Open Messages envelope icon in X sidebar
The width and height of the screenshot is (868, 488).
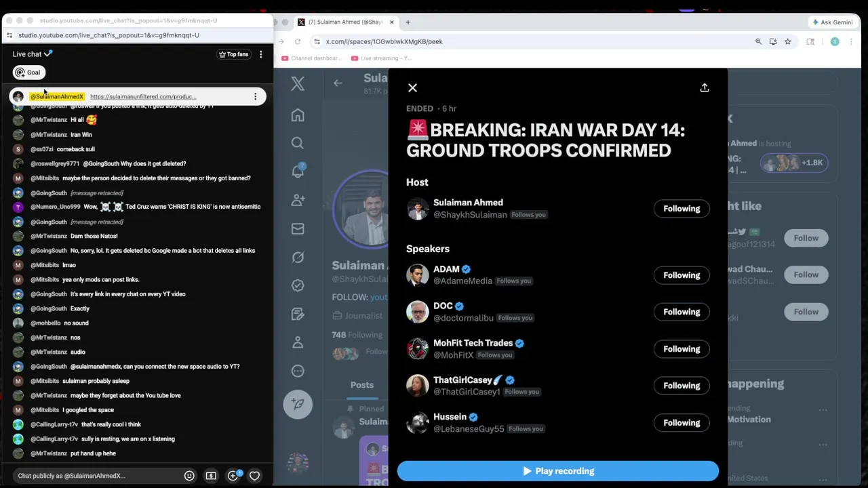coord(298,228)
